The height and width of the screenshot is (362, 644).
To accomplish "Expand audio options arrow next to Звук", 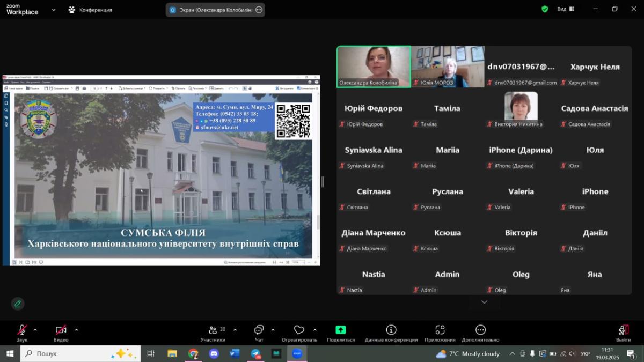I will pyautogui.click(x=35, y=330).
